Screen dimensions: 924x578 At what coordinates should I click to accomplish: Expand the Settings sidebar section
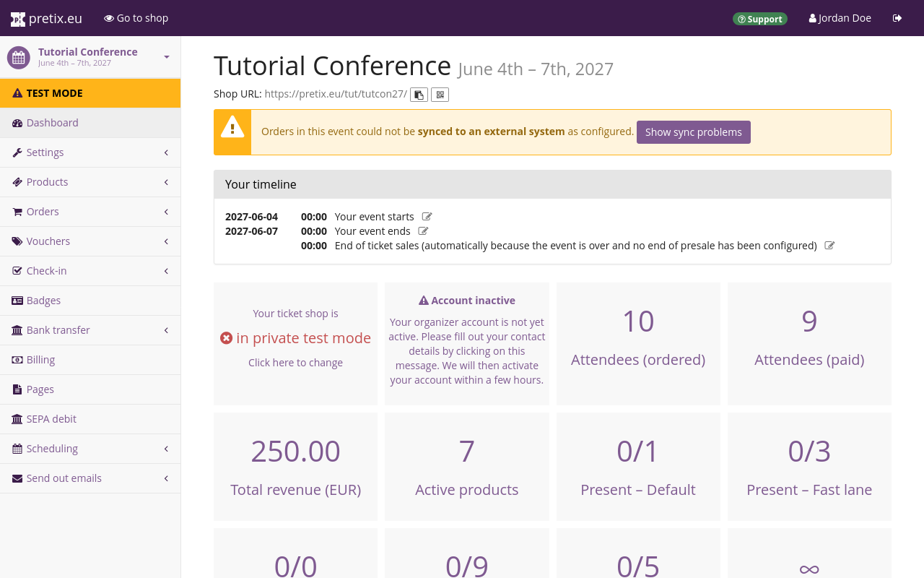click(x=90, y=152)
